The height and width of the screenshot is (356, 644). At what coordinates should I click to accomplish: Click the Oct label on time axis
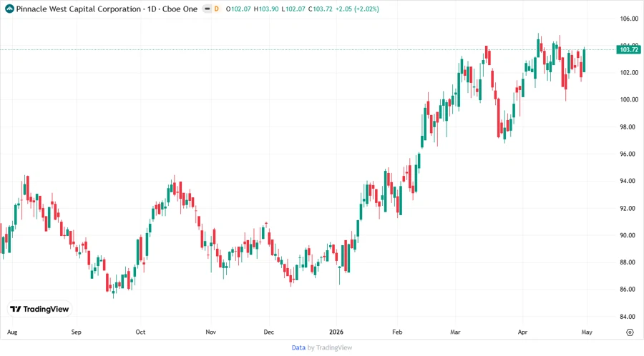click(140, 332)
